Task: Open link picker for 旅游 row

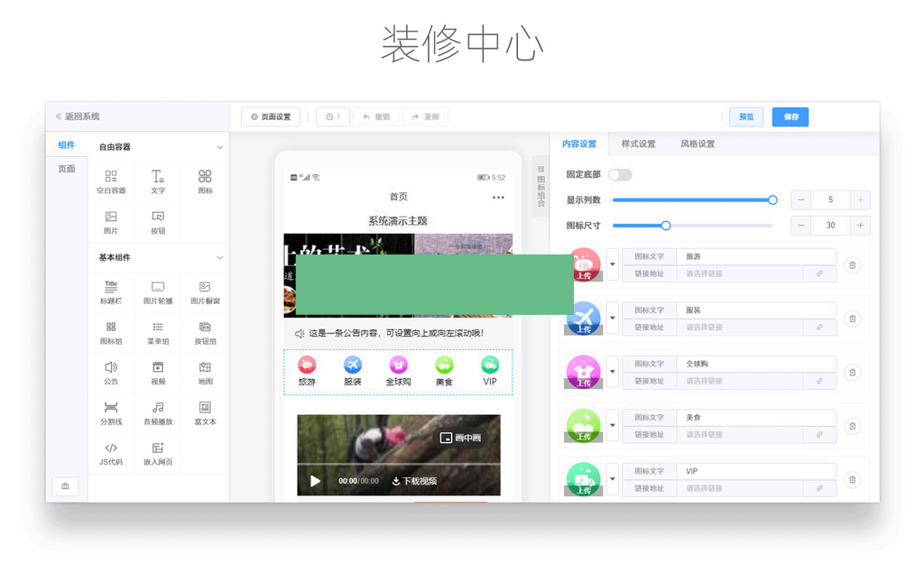Action: [819, 273]
